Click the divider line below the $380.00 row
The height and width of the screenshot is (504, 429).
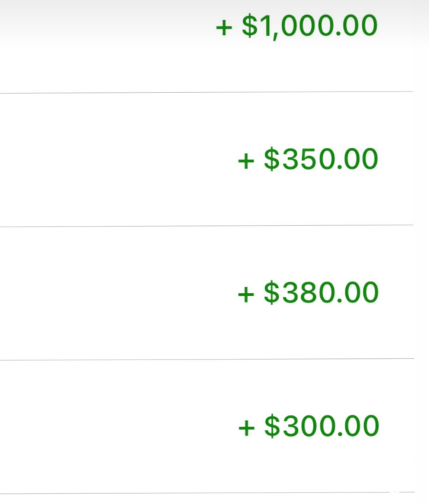click(x=207, y=359)
